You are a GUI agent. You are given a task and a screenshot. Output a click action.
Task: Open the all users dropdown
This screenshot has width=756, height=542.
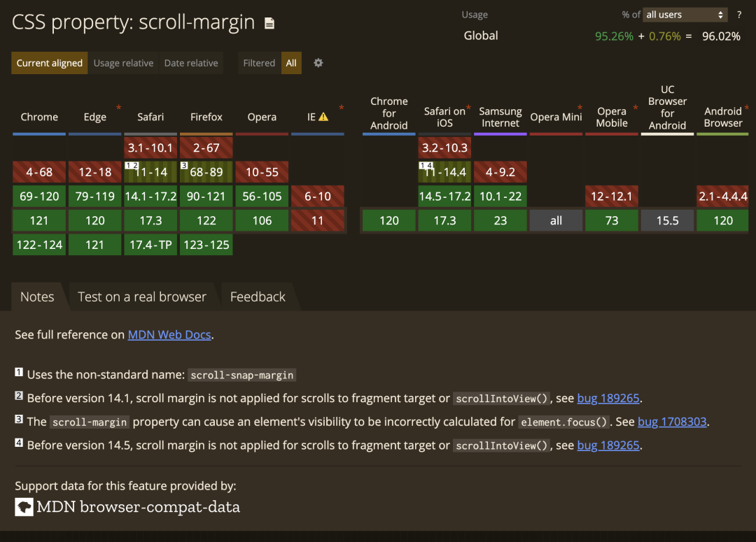(x=685, y=15)
